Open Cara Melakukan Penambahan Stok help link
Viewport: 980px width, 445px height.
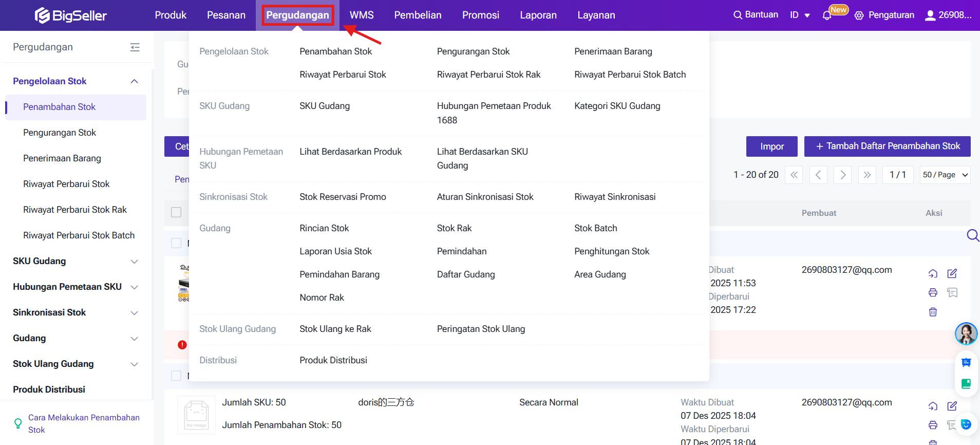tap(84, 423)
